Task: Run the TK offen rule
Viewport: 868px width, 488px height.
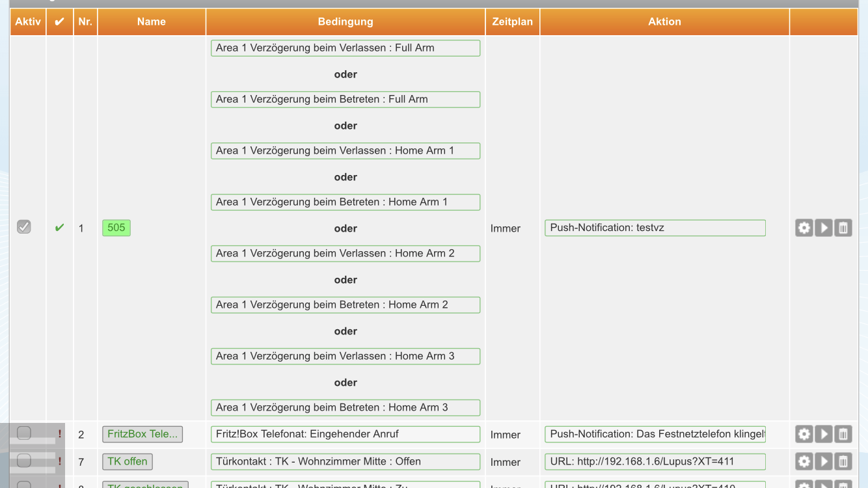Action: 824,461
